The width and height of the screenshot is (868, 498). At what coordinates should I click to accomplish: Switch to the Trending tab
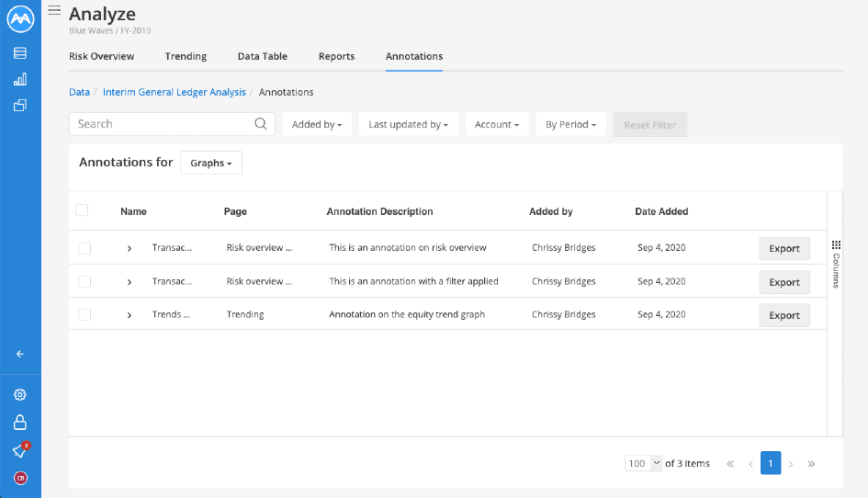[186, 56]
